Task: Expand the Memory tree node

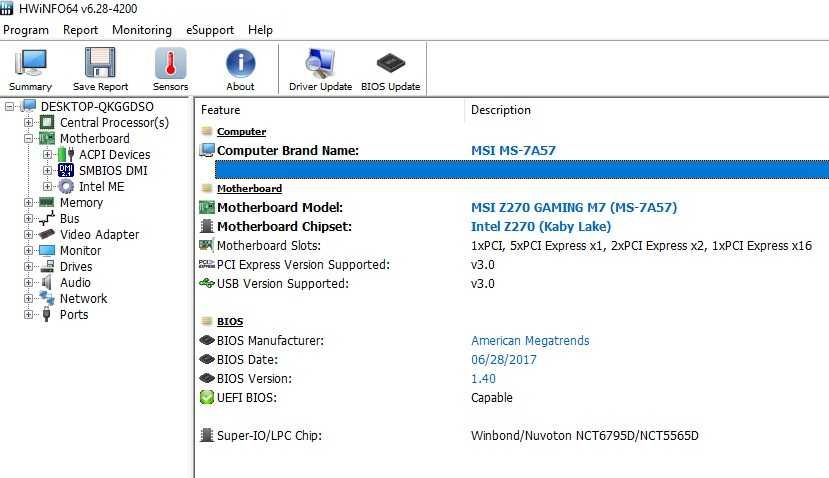Action: pos(29,202)
